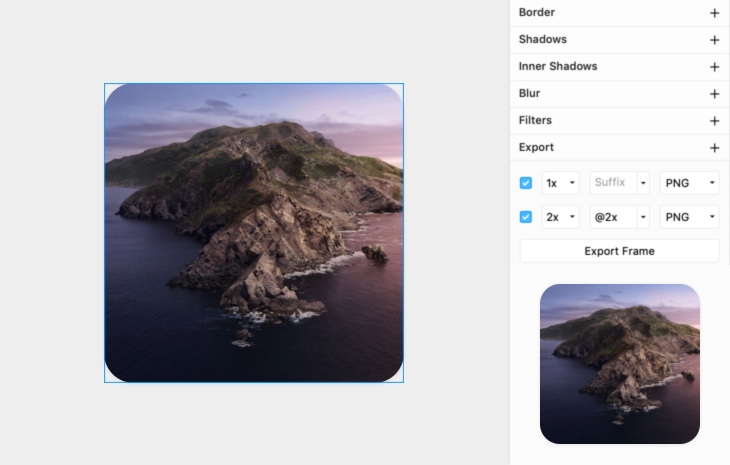Click into the empty Suffix text field
The height and width of the screenshot is (465, 730).
[610, 183]
